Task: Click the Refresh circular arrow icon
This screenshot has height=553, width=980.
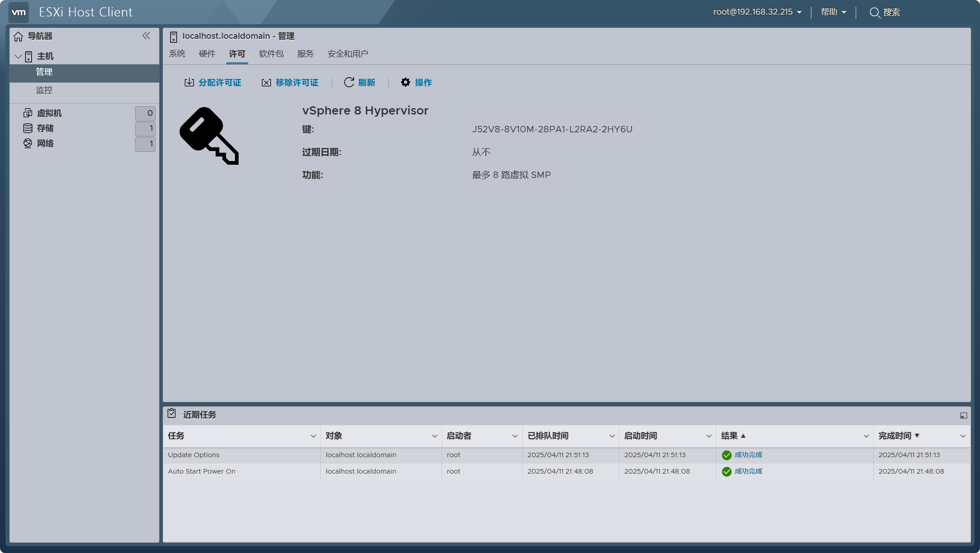Action: pos(349,83)
